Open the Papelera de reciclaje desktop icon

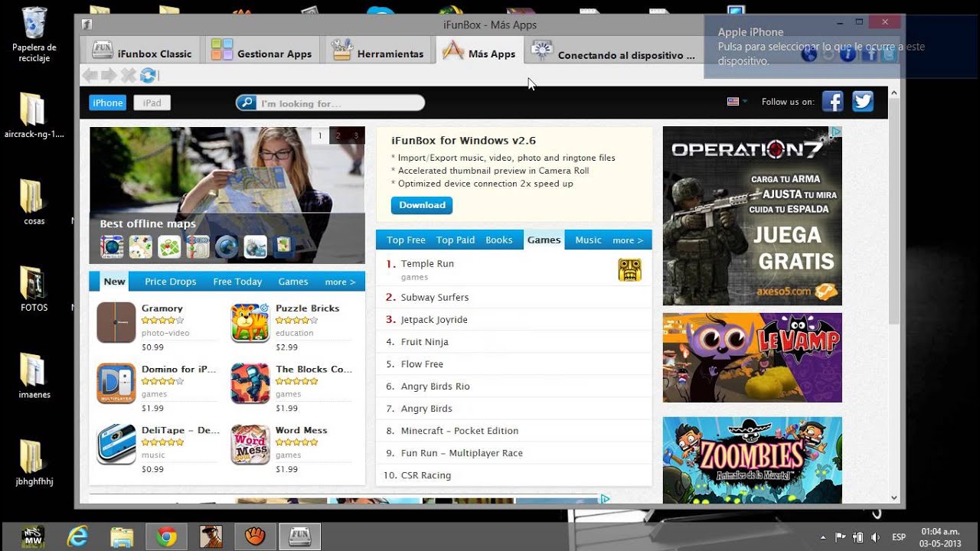click(x=34, y=34)
